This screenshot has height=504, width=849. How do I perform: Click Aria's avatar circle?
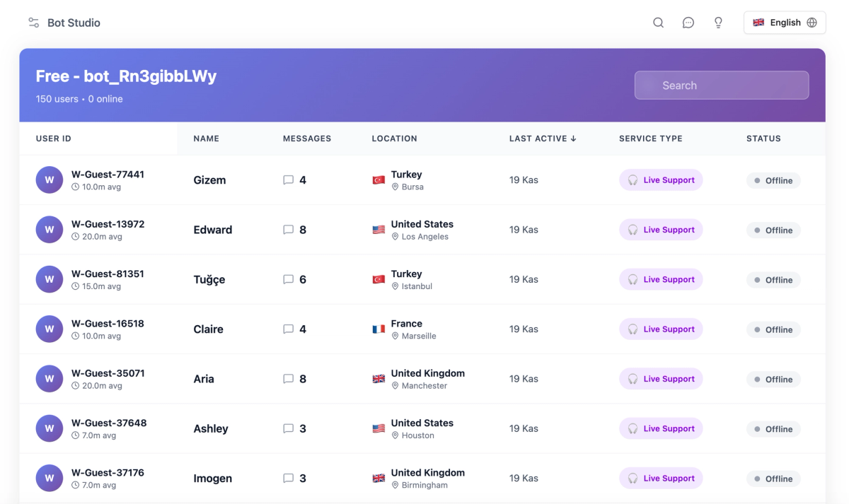click(49, 378)
